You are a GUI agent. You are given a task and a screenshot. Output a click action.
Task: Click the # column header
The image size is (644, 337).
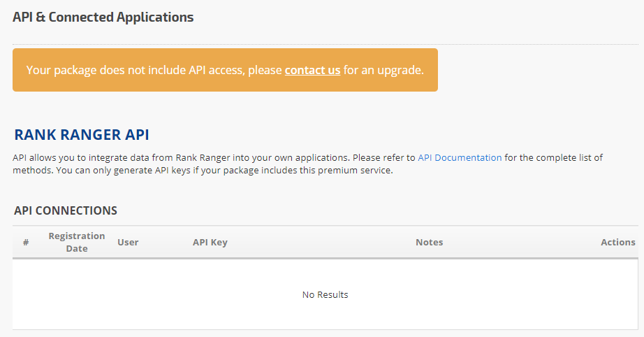tap(26, 243)
